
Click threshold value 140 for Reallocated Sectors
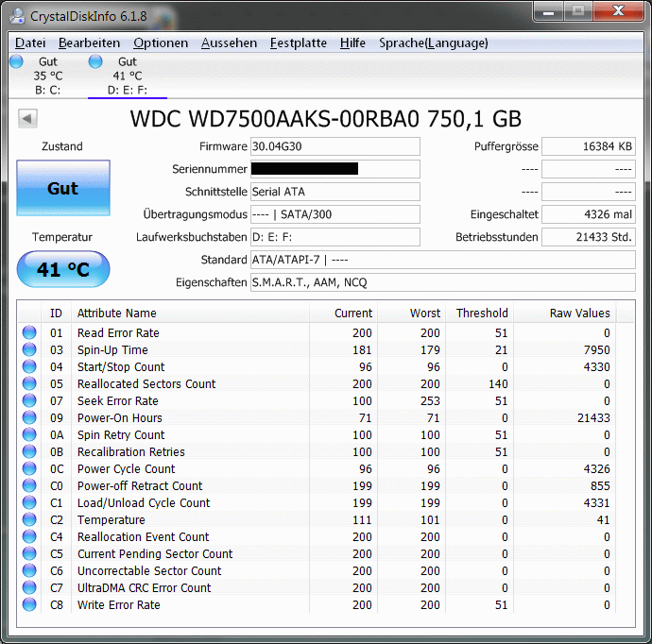pos(498,384)
